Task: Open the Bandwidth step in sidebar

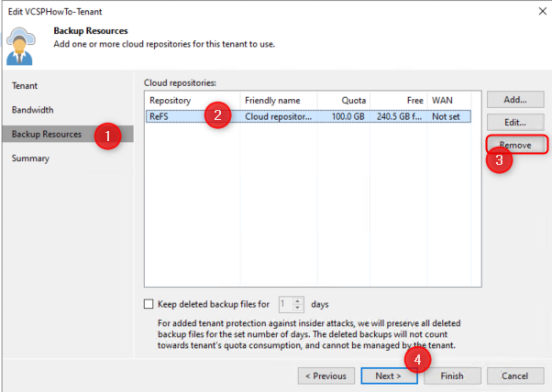Action: pyautogui.click(x=32, y=110)
